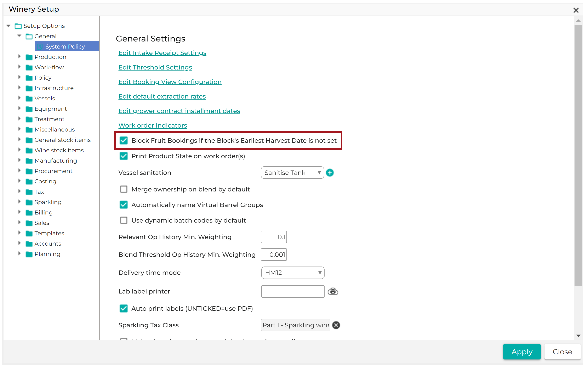Click the Planning folder icon
This screenshot has height=369, width=588.
(29, 254)
